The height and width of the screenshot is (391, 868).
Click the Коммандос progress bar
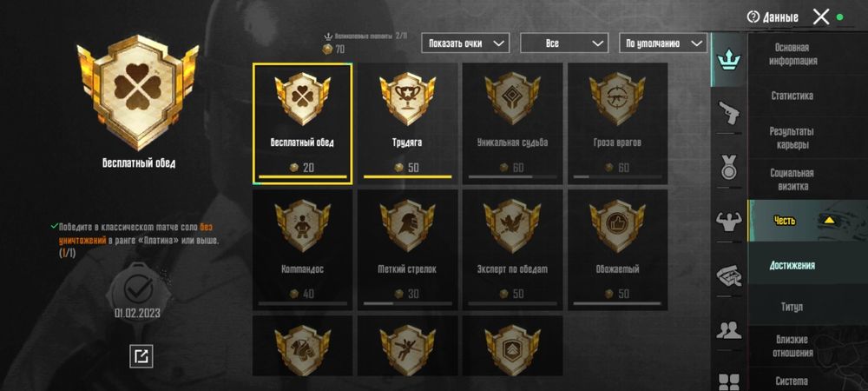(x=303, y=303)
